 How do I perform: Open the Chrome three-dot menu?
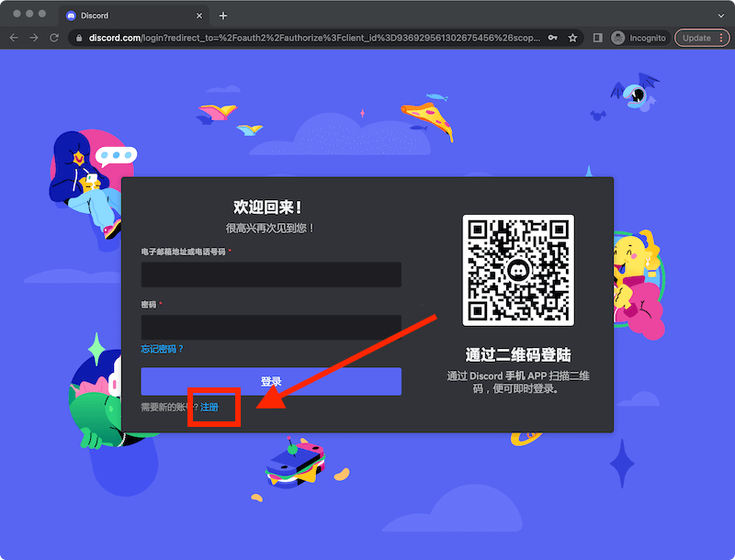(723, 38)
